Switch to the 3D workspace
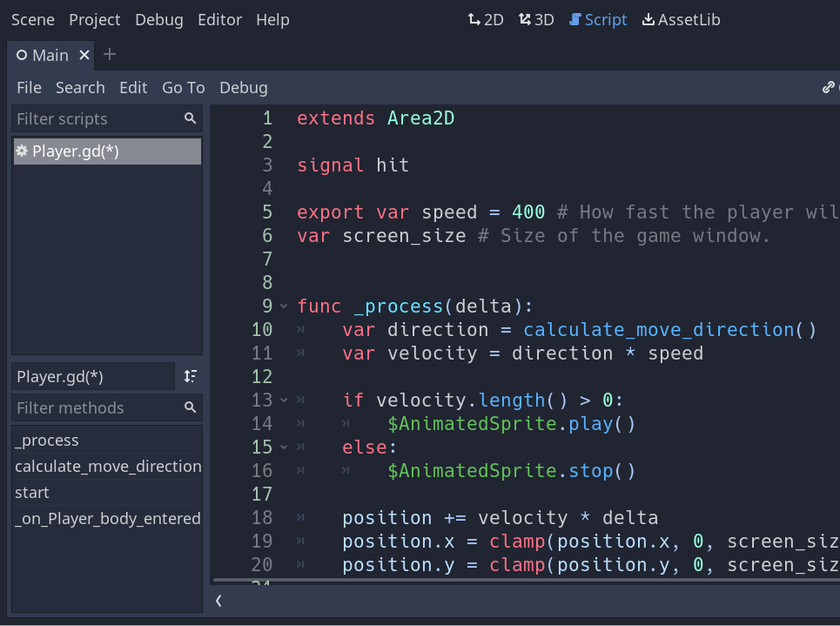This screenshot has height=626, width=840. click(x=535, y=19)
